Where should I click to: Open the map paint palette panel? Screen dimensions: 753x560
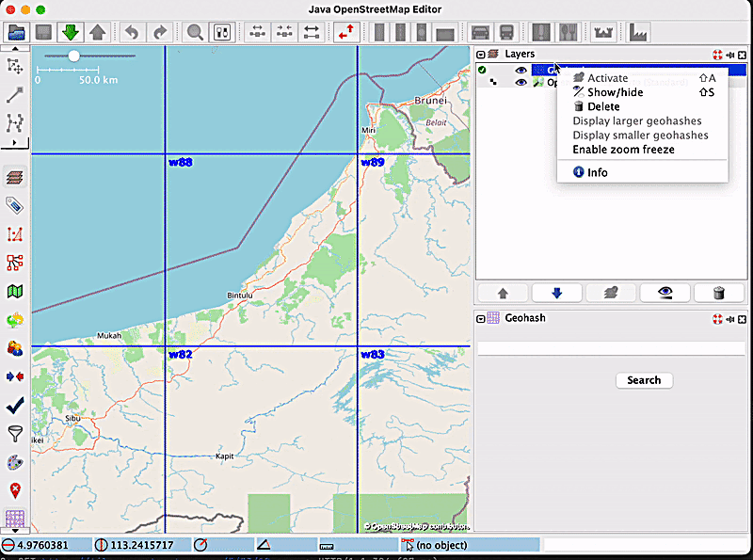15,462
